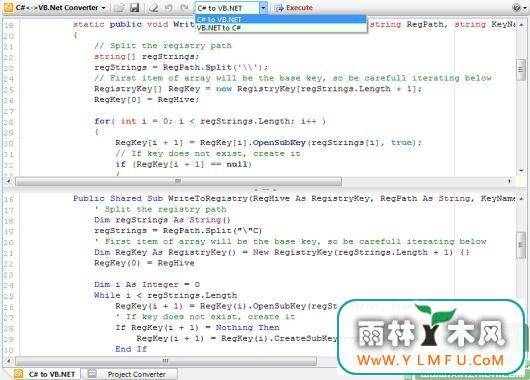Click 'Public Shared Sub WriteToRegistry' line

pyautogui.click(x=294, y=198)
